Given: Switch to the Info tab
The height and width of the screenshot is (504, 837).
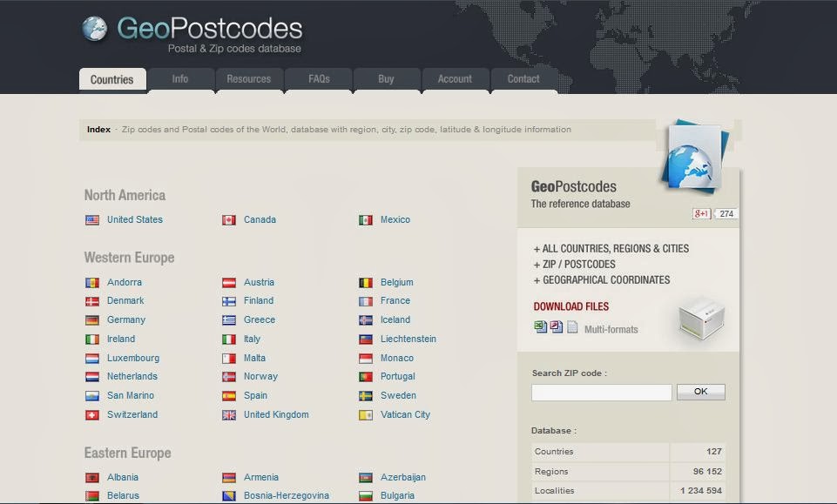Looking at the screenshot, I should (x=180, y=79).
